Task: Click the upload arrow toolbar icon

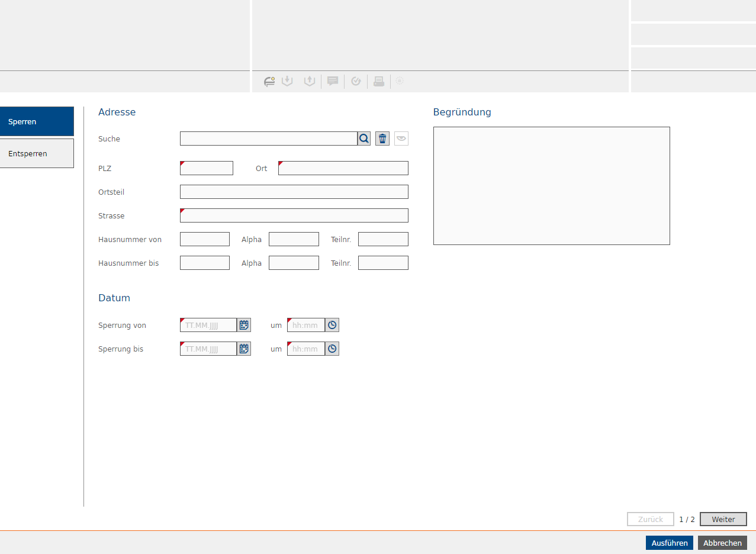Action: [x=309, y=81]
